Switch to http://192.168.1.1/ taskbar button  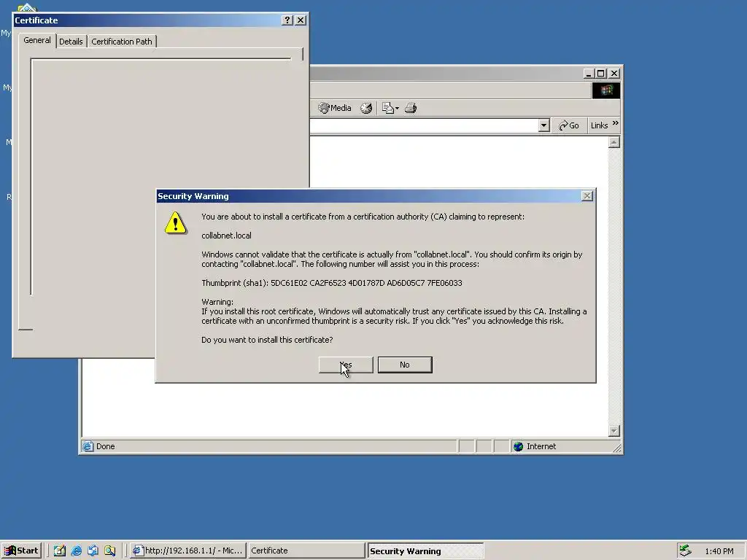click(189, 551)
